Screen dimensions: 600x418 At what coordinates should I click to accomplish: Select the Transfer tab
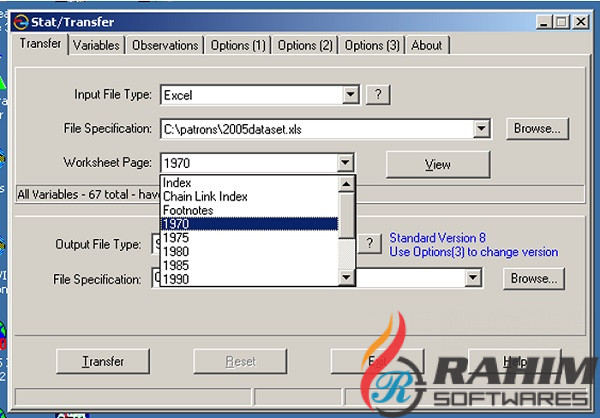click(x=40, y=44)
